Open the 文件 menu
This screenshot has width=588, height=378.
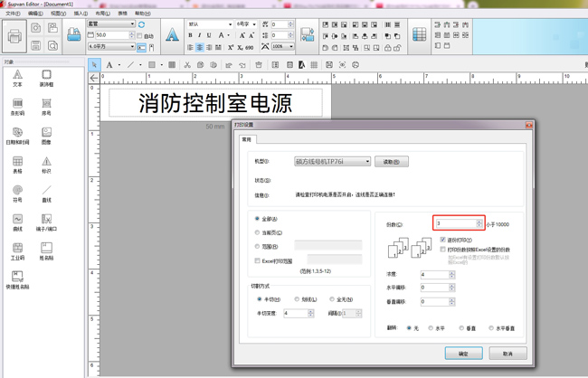13,14
